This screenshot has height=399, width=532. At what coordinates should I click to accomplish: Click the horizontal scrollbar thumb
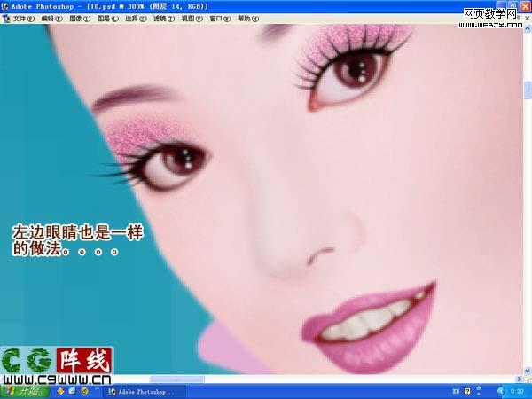[x=177, y=379]
